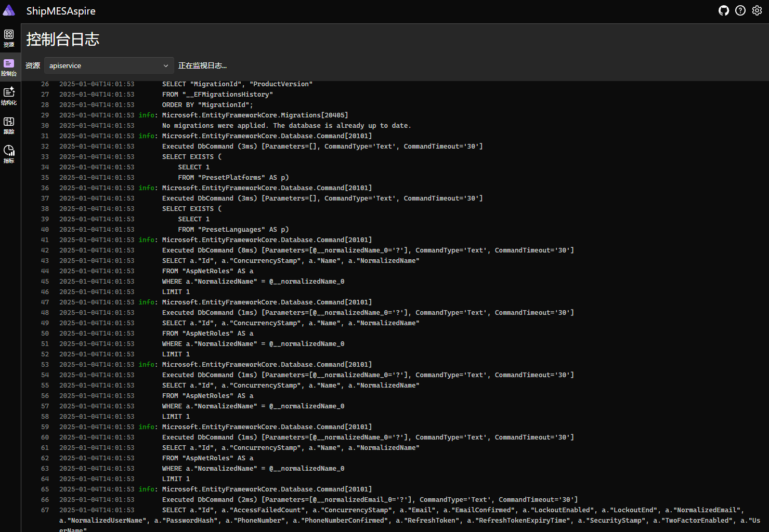Viewport: 769px width, 532px height.
Task: Expand the apiservice resource dropdown
Action: 108,65
